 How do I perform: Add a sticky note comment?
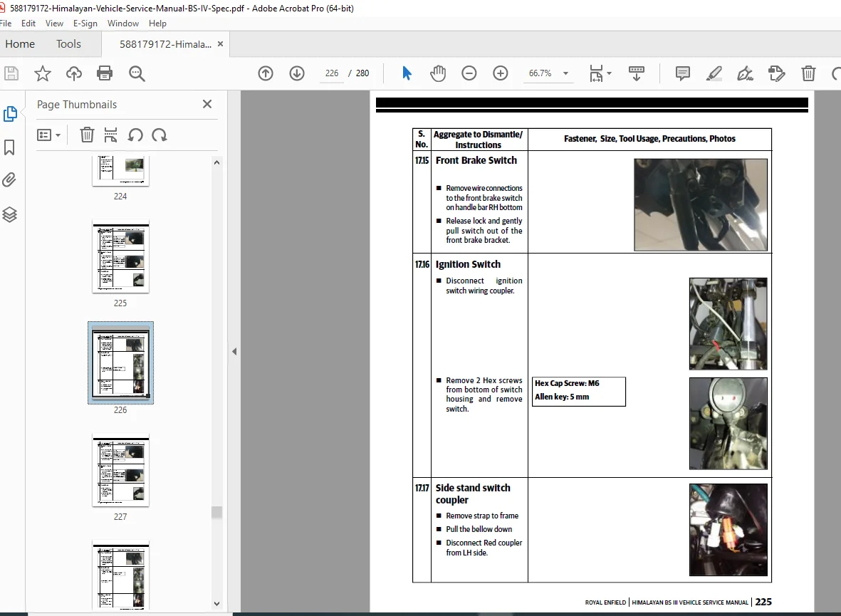pos(683,73)
